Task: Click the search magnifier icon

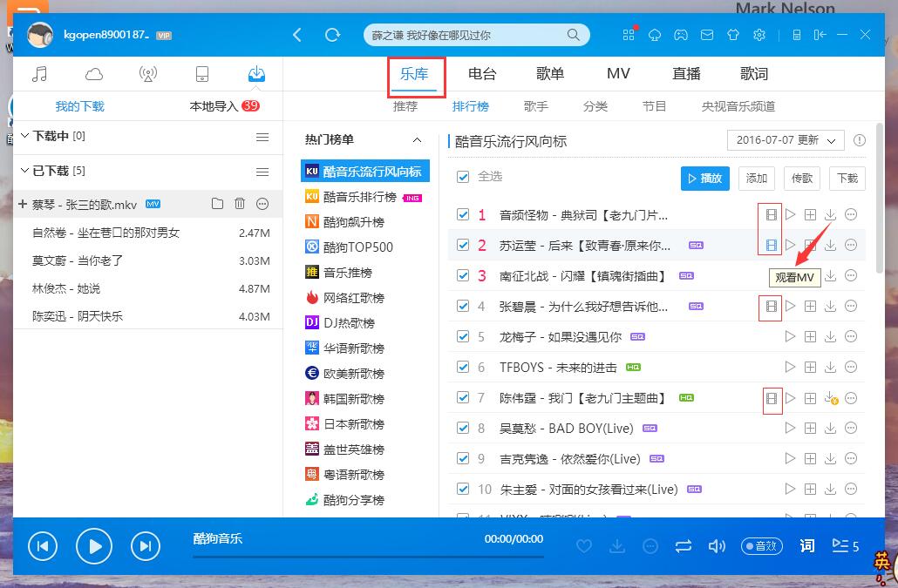Action: [573, 35]
